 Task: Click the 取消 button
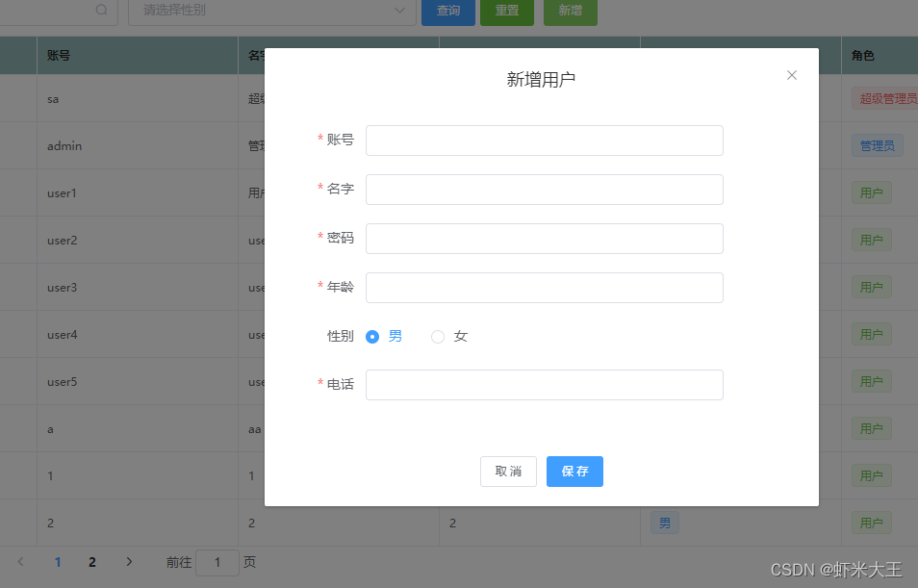tap(508, 472)
